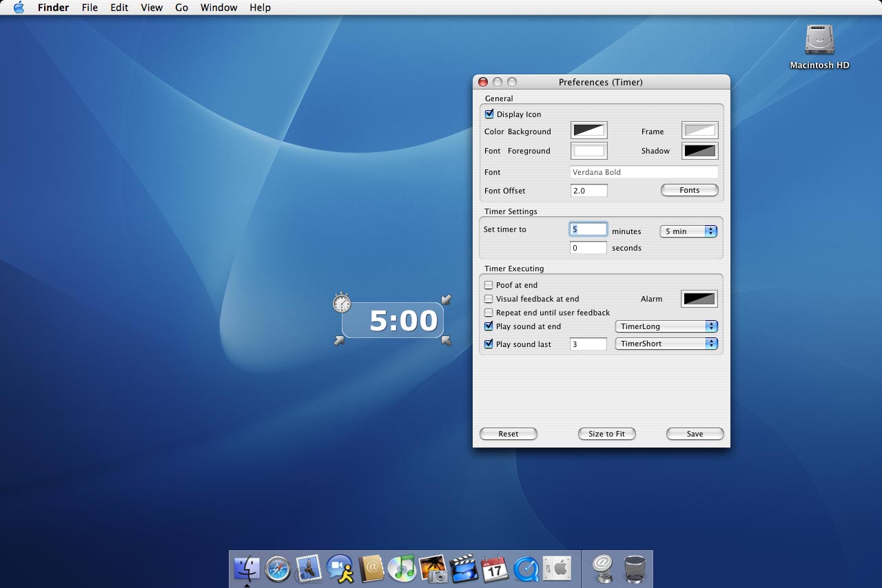Launch QuickTime Player from the Dock

526,569
